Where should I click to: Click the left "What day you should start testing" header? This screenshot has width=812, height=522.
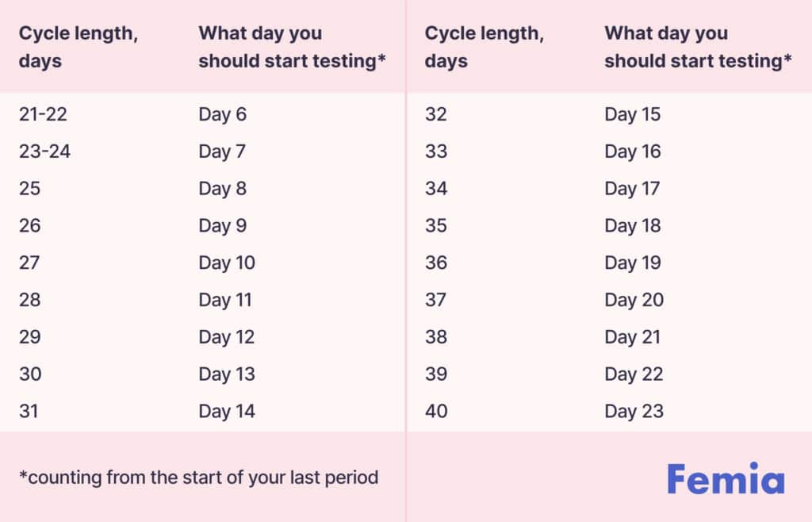(x=292, y=47)
